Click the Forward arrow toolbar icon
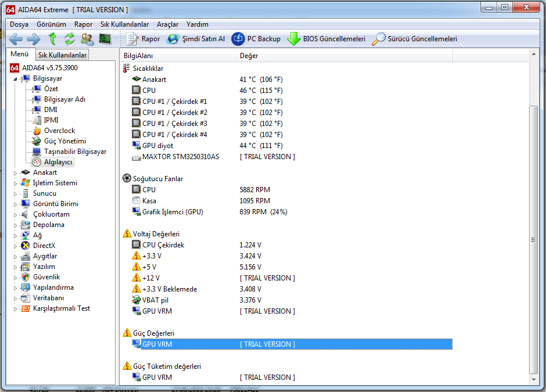Screen dimensions: 546x392 click(34, 39)
